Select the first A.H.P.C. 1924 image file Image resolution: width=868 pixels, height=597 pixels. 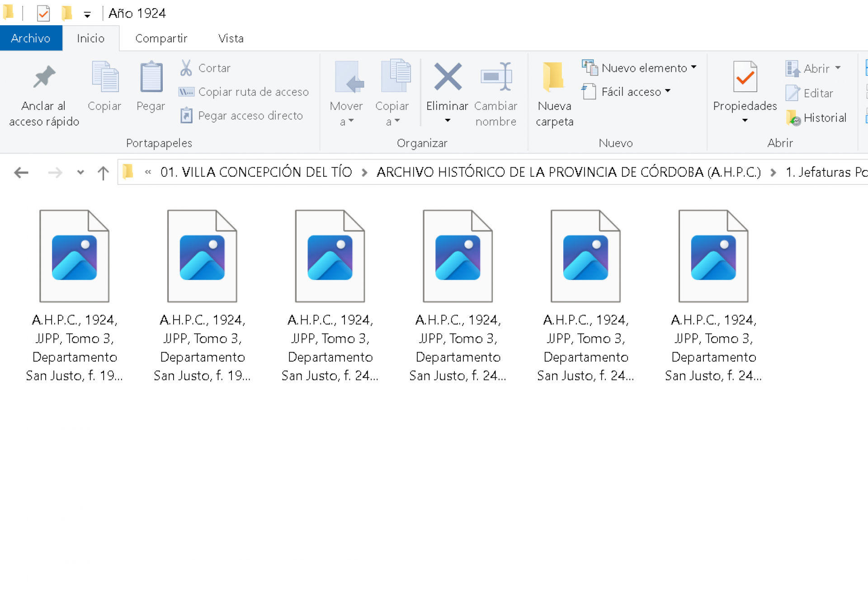75,256
